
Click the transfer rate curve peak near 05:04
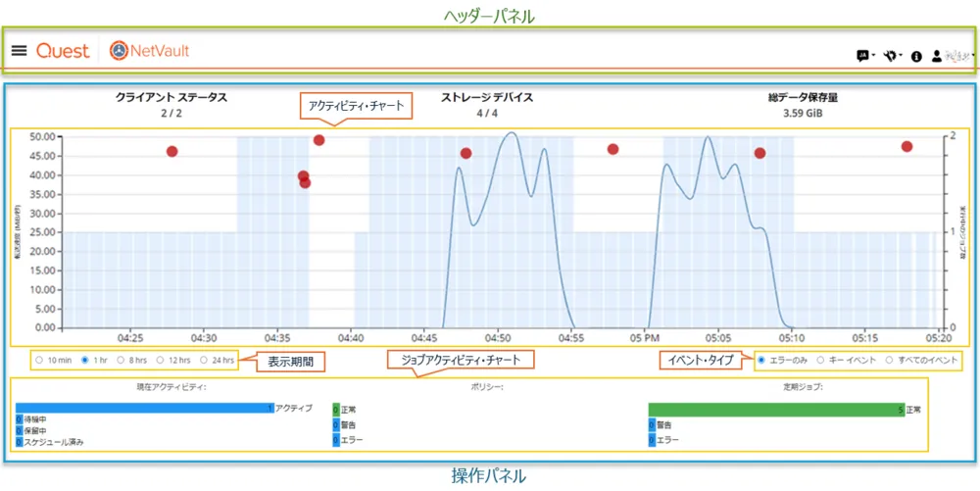tap(708, 137)
